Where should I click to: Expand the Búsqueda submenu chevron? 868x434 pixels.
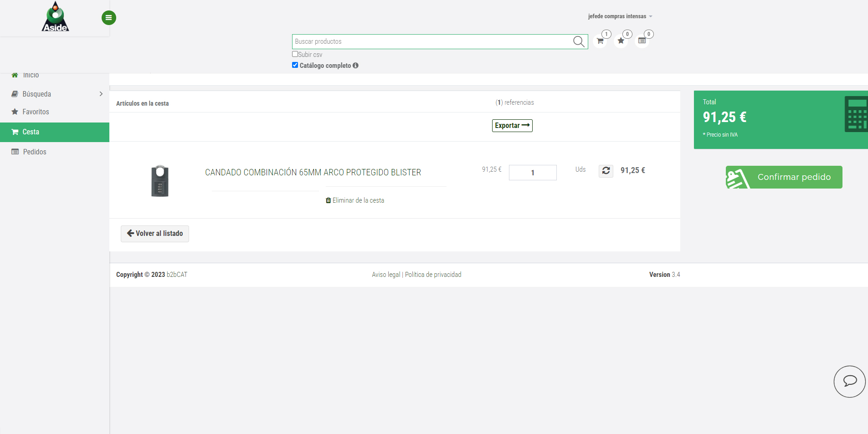101,94
